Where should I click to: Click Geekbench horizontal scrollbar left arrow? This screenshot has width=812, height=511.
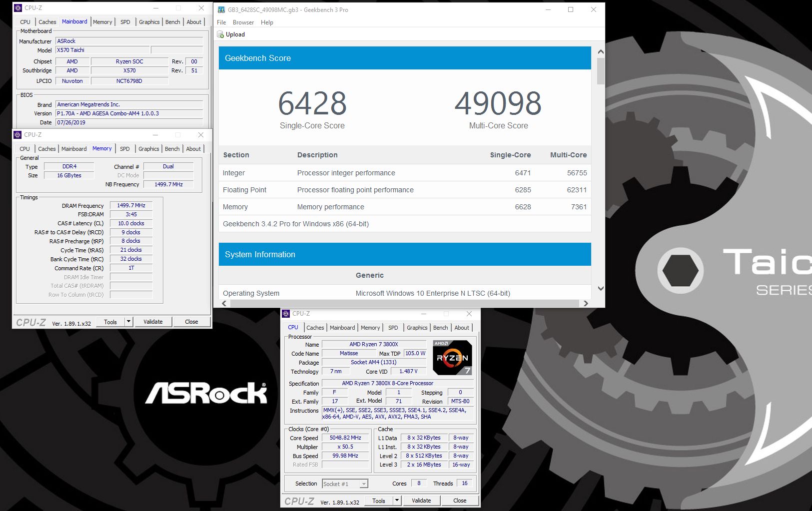[224, 303]
